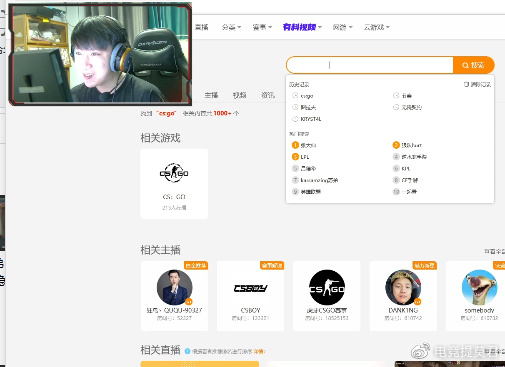Switch to the 主播 results tab
Screen dimensions: 505x367
(211, 95)
